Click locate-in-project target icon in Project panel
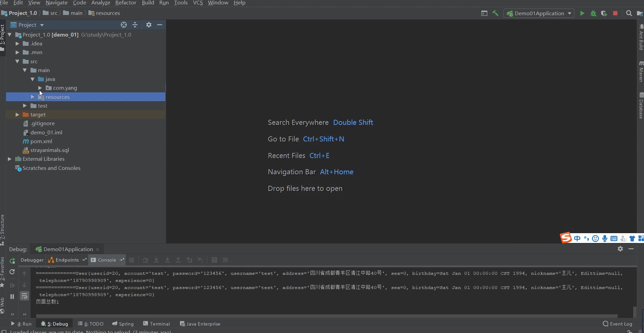The width and height of the screenshot is (644, 333). [x=124, y=25]
